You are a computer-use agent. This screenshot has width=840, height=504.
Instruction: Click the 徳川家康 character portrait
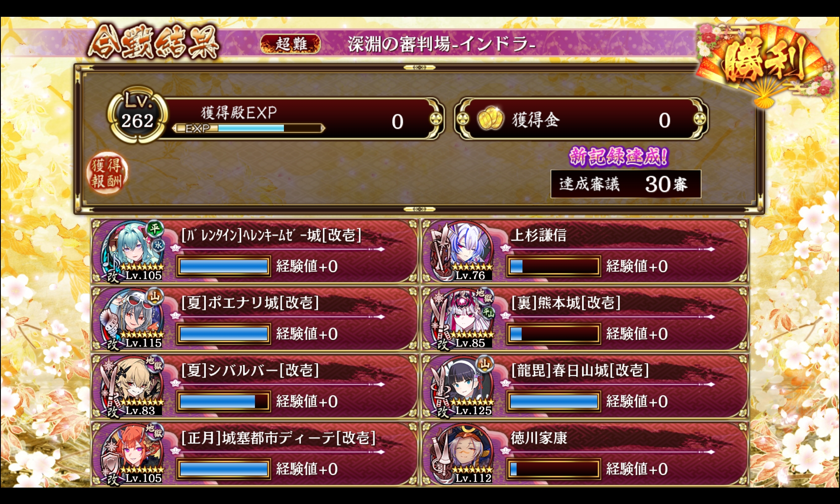(462, 454)
